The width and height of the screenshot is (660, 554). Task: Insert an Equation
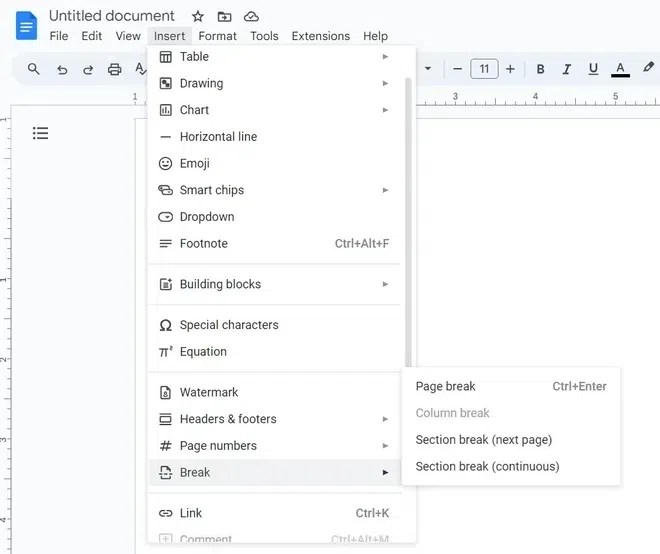click(274, 352)
